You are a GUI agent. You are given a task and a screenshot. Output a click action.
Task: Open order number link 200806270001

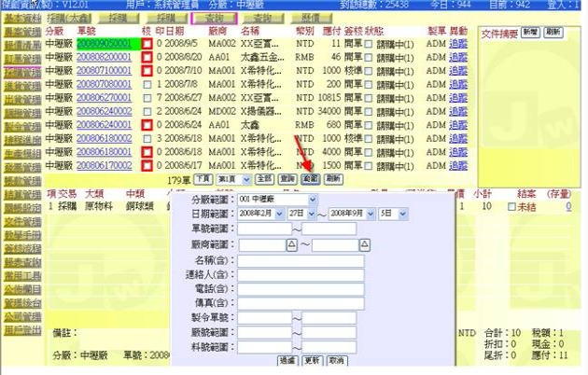104,98
